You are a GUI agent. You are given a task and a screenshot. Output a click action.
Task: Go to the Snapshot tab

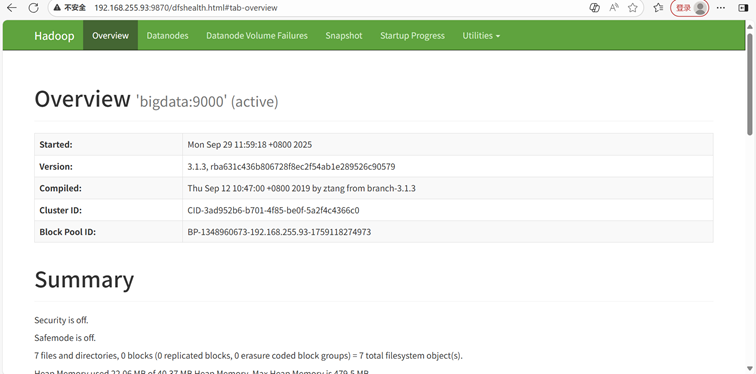click(x=344, y=36)
